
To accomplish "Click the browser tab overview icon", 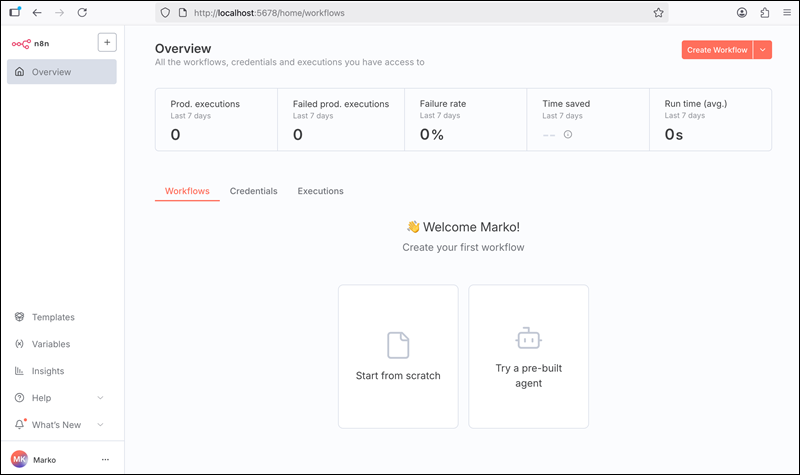I will tap(15, 12).
